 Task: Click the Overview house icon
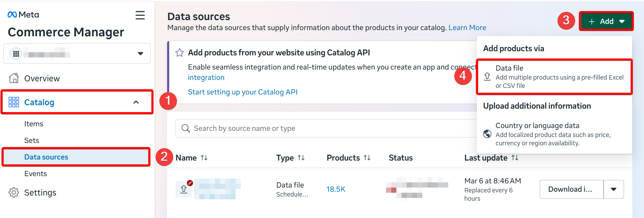tap(14, 78)
